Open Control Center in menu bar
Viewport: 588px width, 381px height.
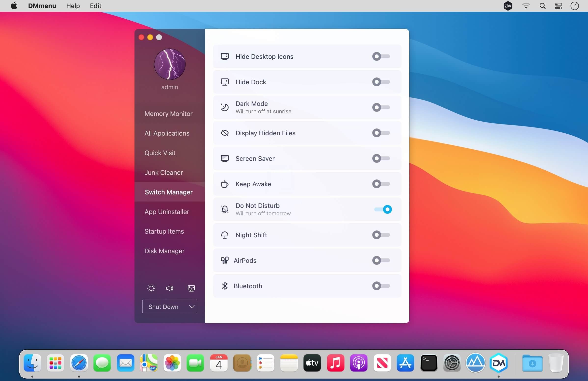[x=558, y=6]
